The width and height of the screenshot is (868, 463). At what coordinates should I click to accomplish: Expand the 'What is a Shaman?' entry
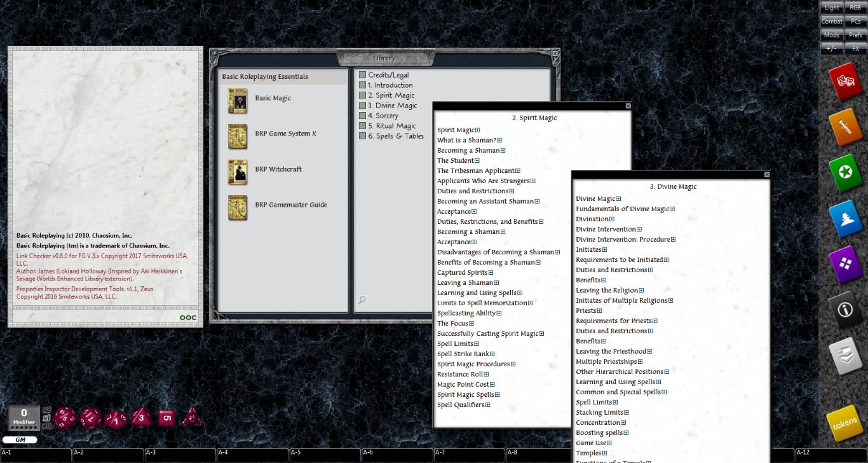pos(499,141)
